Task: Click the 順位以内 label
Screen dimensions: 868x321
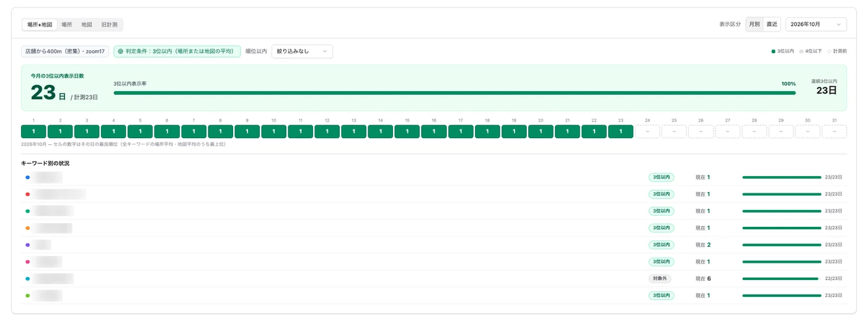Action: pyautogui.click(x=256, y=51)
